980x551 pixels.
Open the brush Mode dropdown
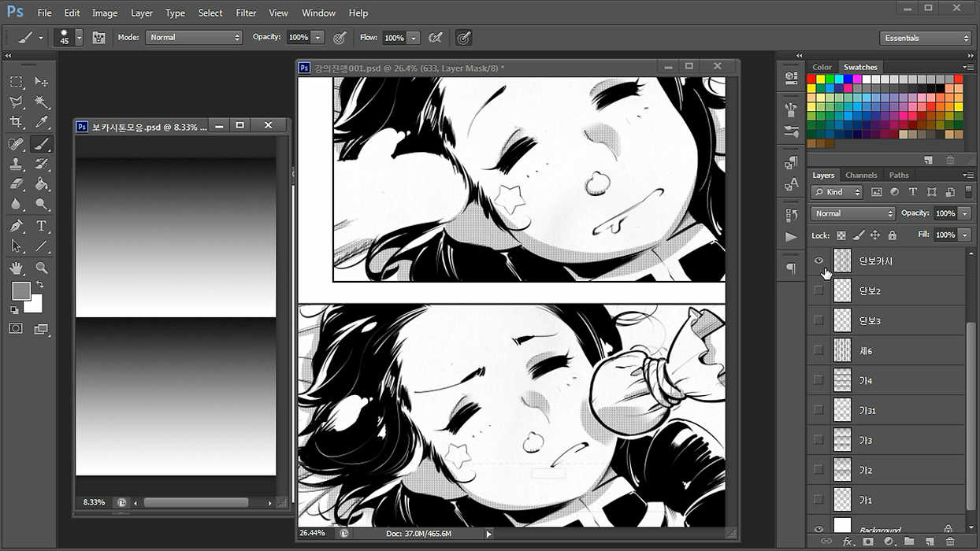[x=194, y=37]
